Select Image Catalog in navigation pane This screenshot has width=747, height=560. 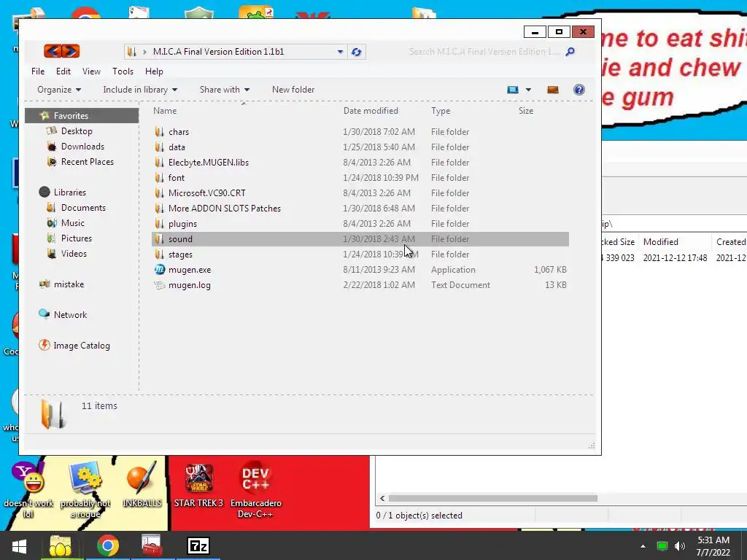point(82,345)
